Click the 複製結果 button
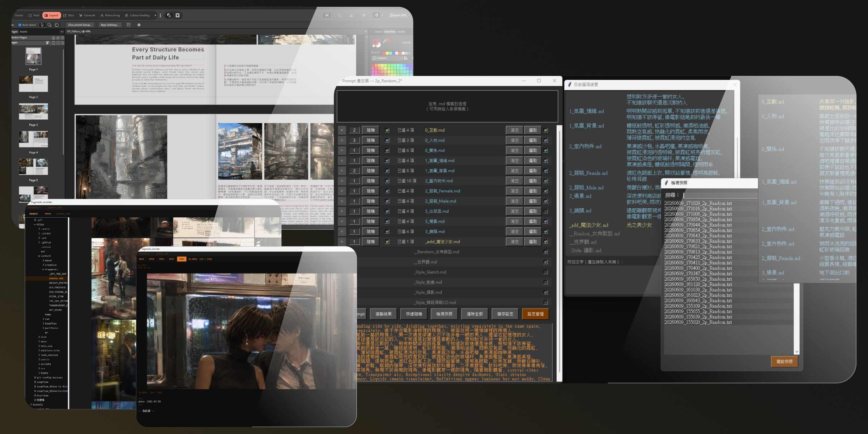868x434 pixels. click(383, 314)
